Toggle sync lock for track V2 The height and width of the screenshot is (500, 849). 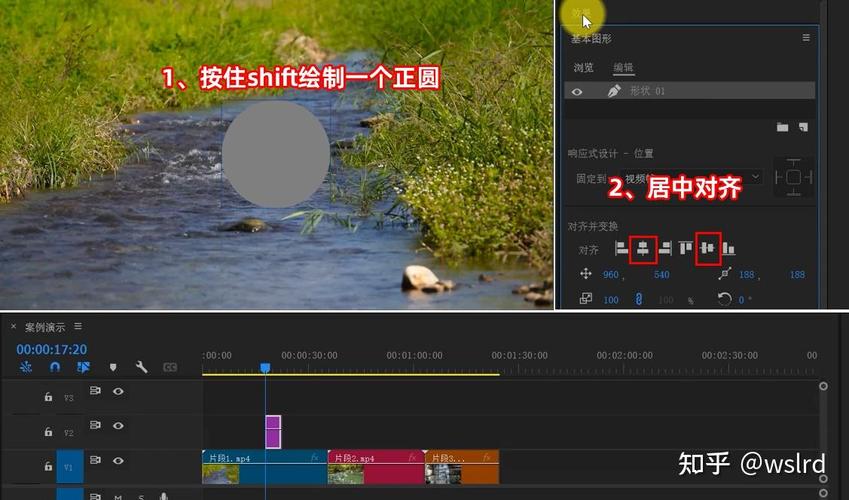[95, 425]
